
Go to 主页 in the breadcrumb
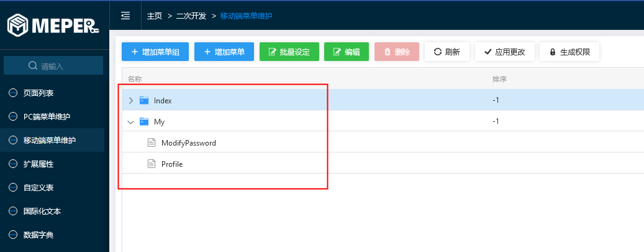tap(155, 16)
